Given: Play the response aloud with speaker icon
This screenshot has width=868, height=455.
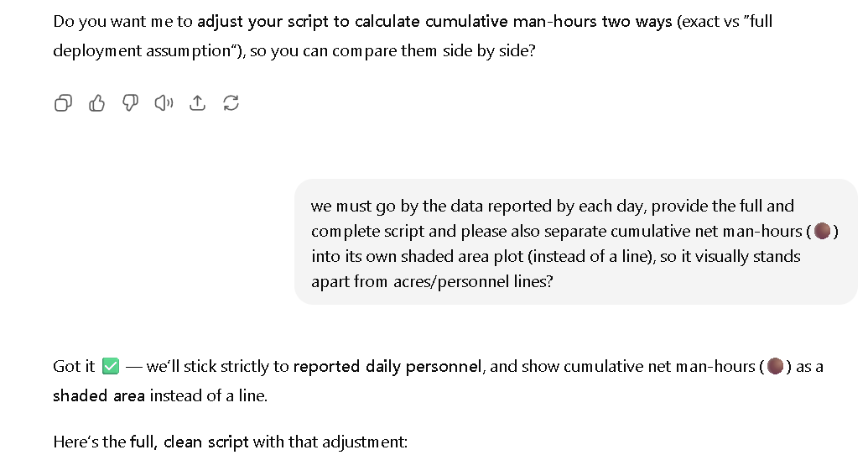Looking at the screenshot, I should [164, 103].
